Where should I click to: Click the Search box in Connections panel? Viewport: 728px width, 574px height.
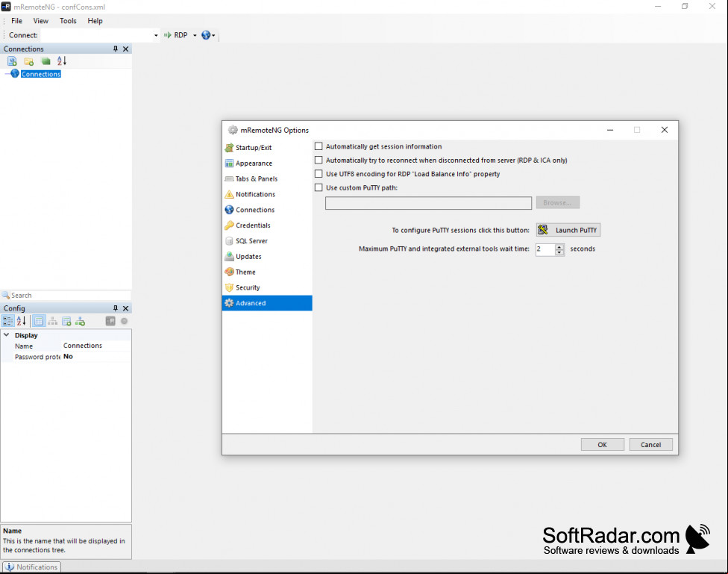click(x=66, y=295)
